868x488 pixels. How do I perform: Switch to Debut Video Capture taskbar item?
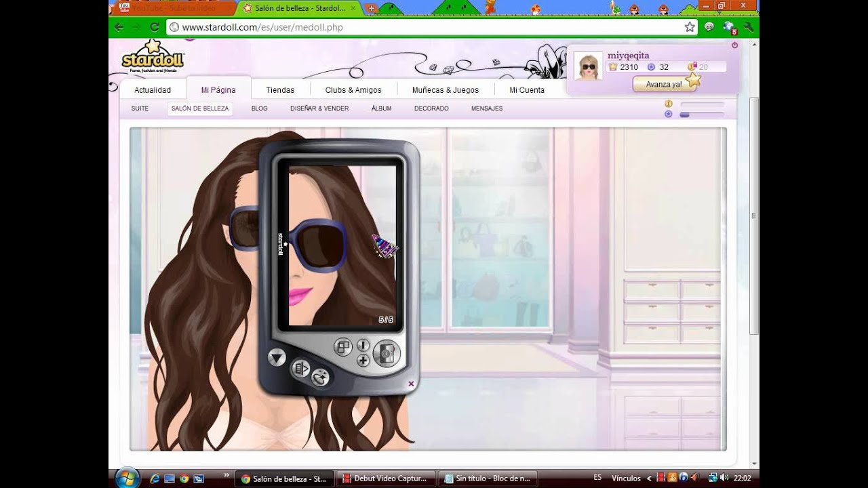387,479
